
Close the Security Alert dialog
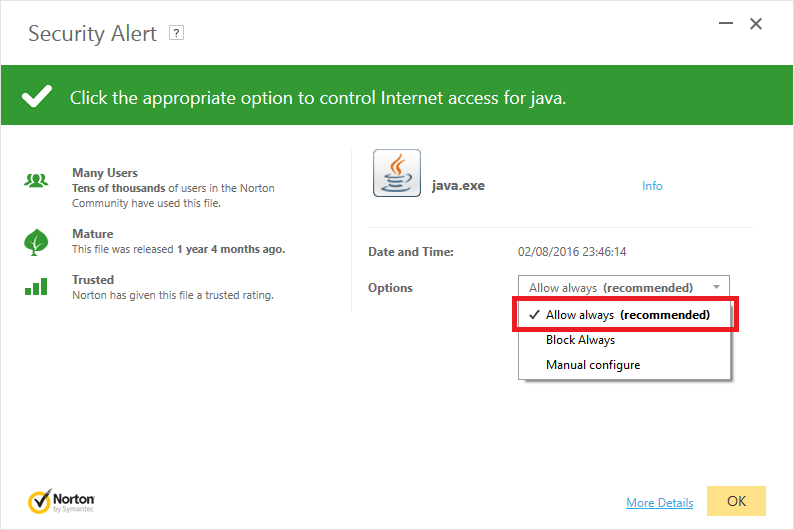pos(756,24)
